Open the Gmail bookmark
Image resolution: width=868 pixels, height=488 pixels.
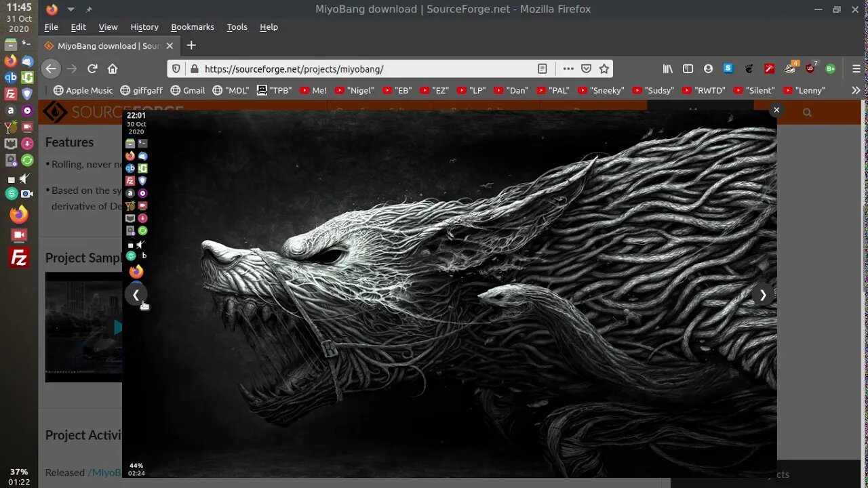[187, 90]
